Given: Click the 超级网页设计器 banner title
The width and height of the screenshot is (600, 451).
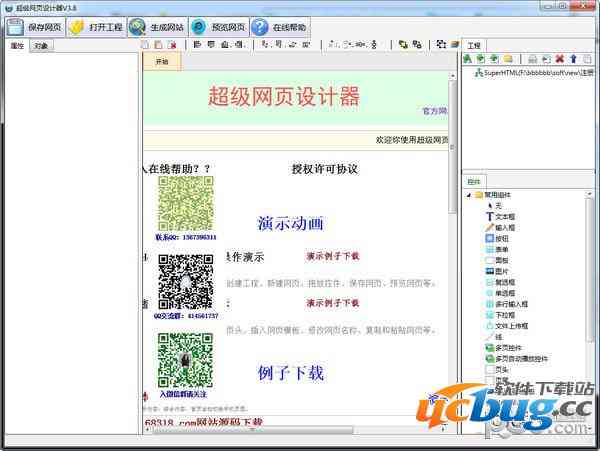Looking at the screenshot, I should (x=284, y=96).
